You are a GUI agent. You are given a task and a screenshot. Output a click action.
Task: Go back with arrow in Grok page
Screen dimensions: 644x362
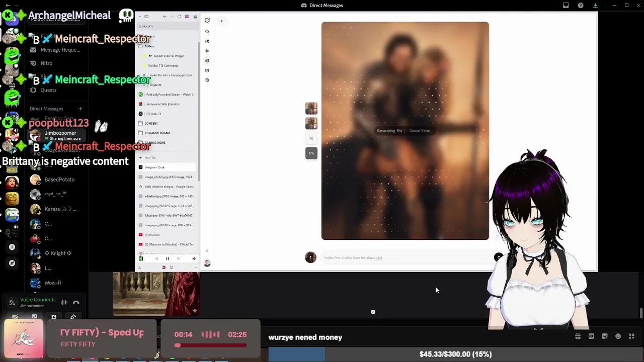(x=221, y=21)
